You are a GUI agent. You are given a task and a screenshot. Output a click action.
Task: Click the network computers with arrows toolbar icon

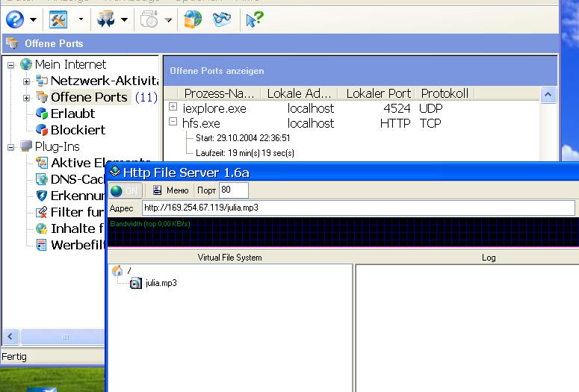(x=106, y=19)
